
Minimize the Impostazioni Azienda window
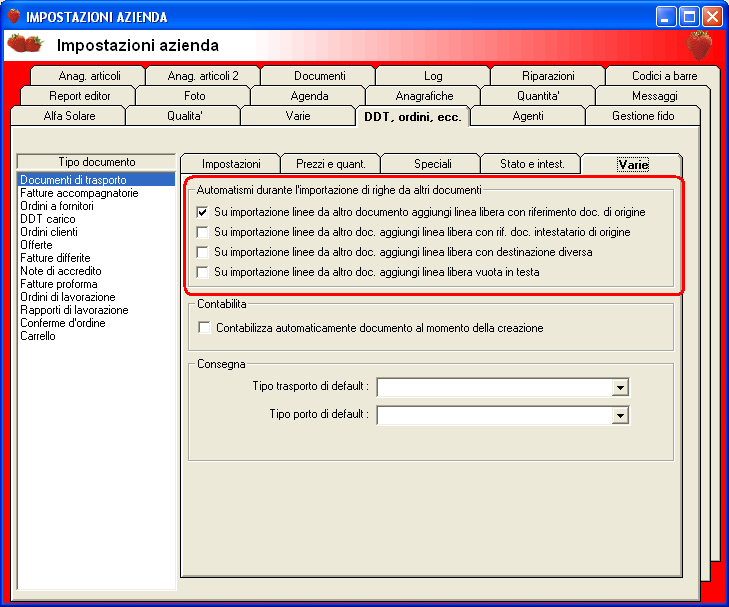point(665,17)
